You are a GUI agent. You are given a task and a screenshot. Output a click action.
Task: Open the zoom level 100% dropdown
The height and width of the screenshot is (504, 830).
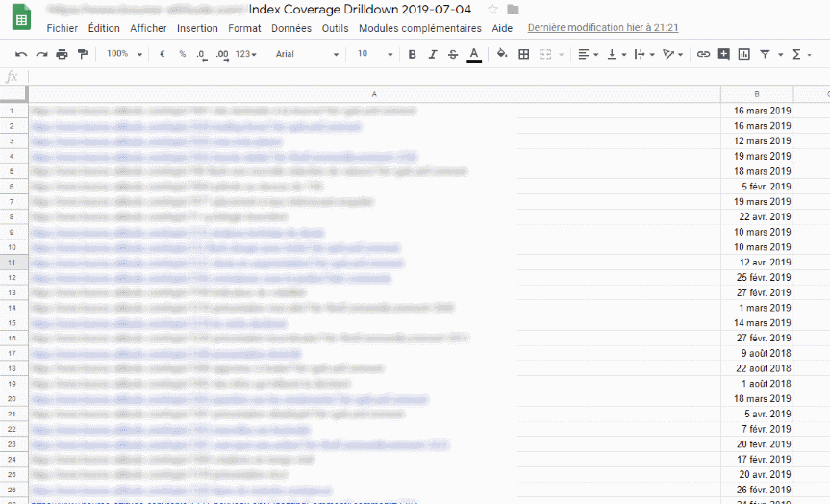tap(125, 55)
